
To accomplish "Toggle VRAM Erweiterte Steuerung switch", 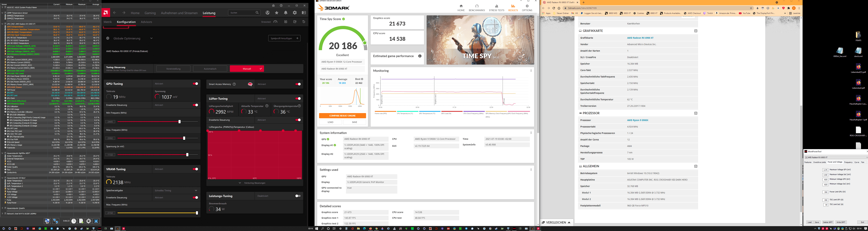I will pos(195,198).
